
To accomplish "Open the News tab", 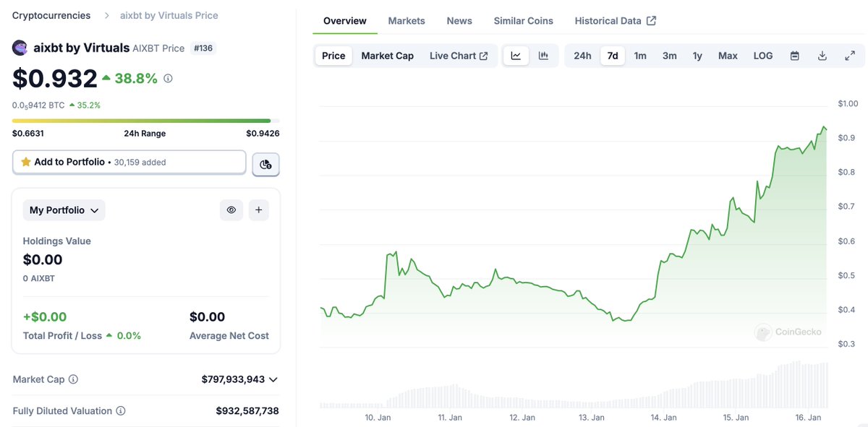I will (x=459, y=21).
